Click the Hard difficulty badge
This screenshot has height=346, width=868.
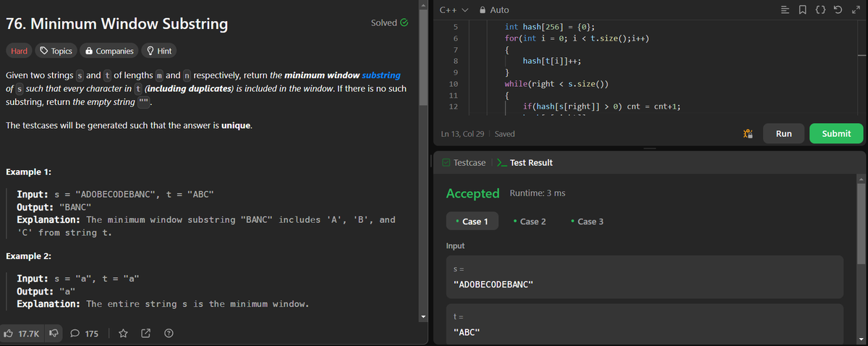point(19,51)
